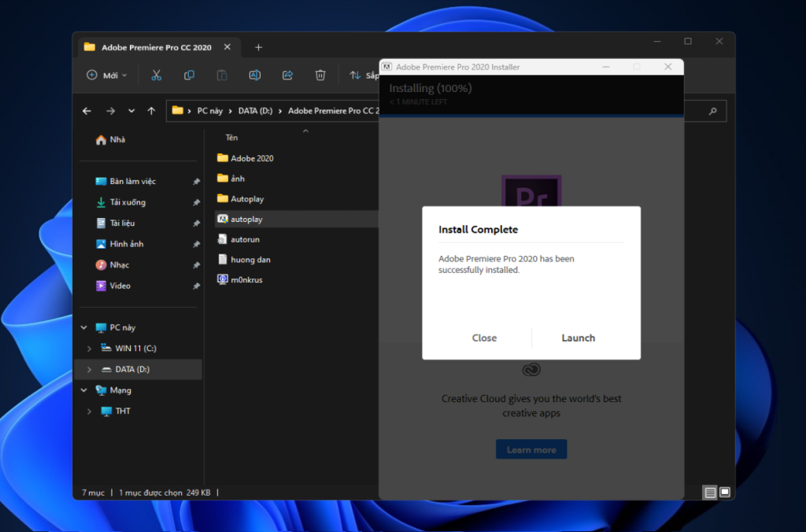This screenshot has width=806, height=532.
Task: Click Cut icon in Explorer toolbar
Action: (x=157, y=75)
